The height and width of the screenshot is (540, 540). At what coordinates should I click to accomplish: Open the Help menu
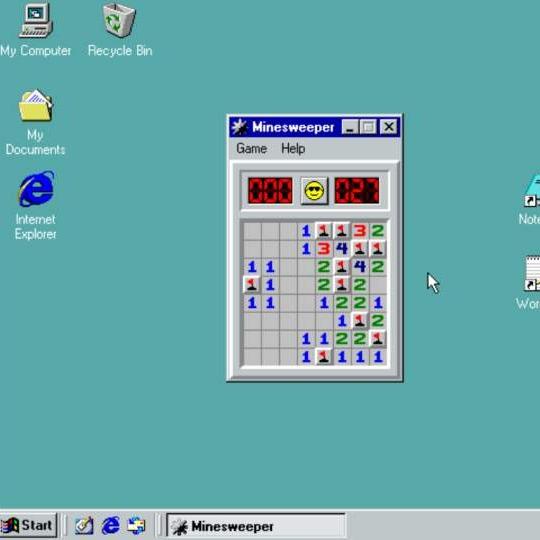point(293,148)
